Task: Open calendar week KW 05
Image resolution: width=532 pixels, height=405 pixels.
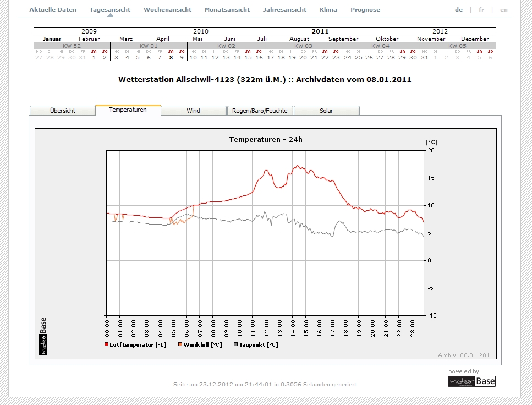Action: point(457,46)
